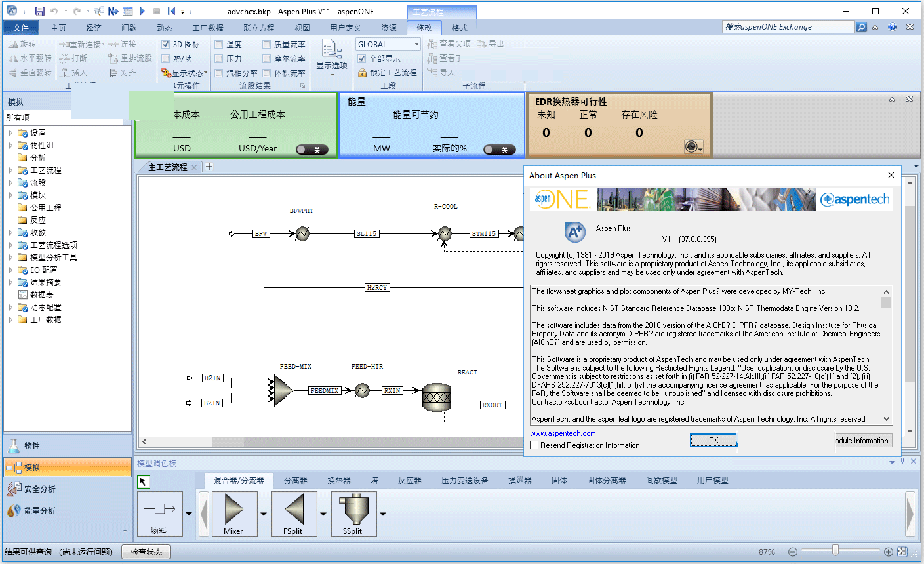The width and height of the screenshot is (924, 564).
Task: Click the Module Information button
Action: coord(863,441)
